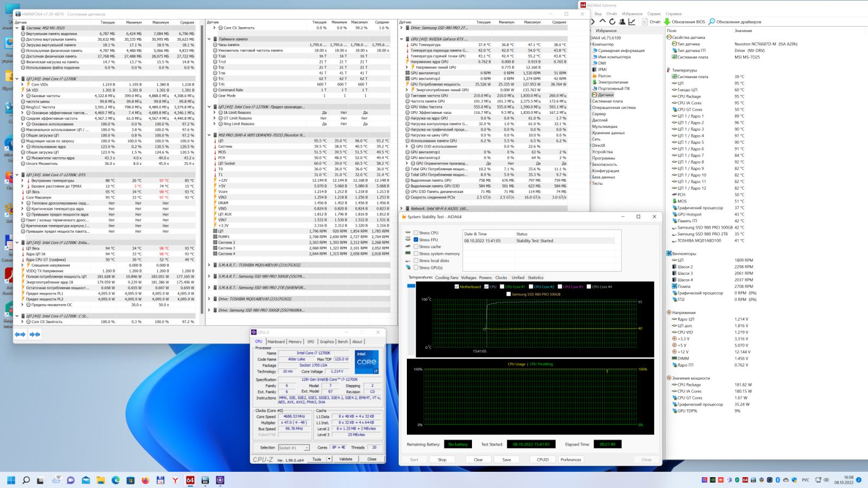This screenshot has width=868, height=488.
Task: Collapse the 'Система: MSI MS-7D25' section in HWiNFO
Action: point(17,28)
